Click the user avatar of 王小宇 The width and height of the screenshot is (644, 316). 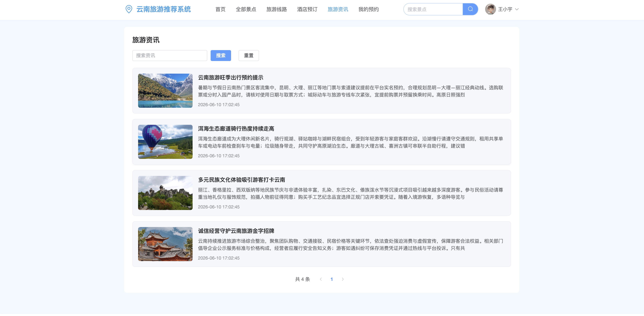click(490, 9)
